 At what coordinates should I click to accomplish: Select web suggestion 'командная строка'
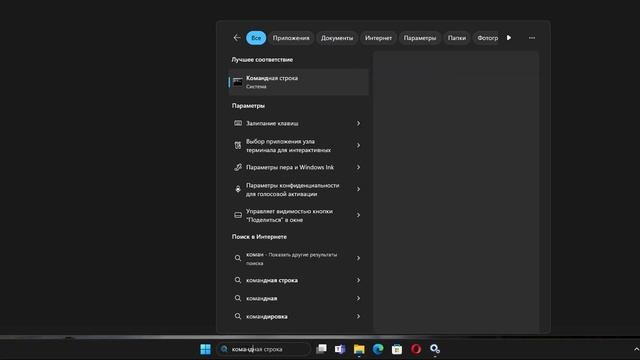pyautogui.click(x=298, y=280)
